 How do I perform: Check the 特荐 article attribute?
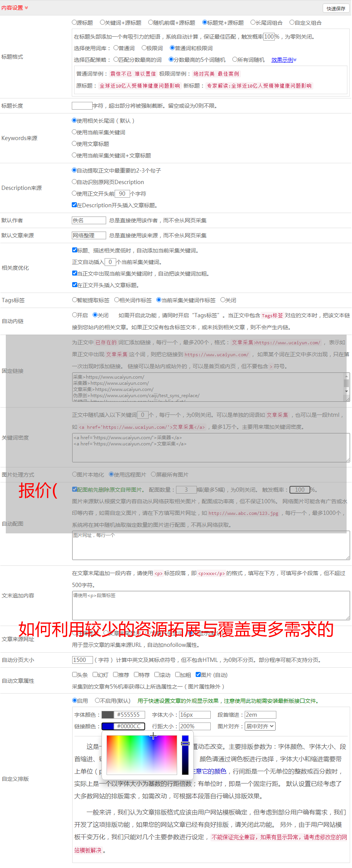[136, 675]
